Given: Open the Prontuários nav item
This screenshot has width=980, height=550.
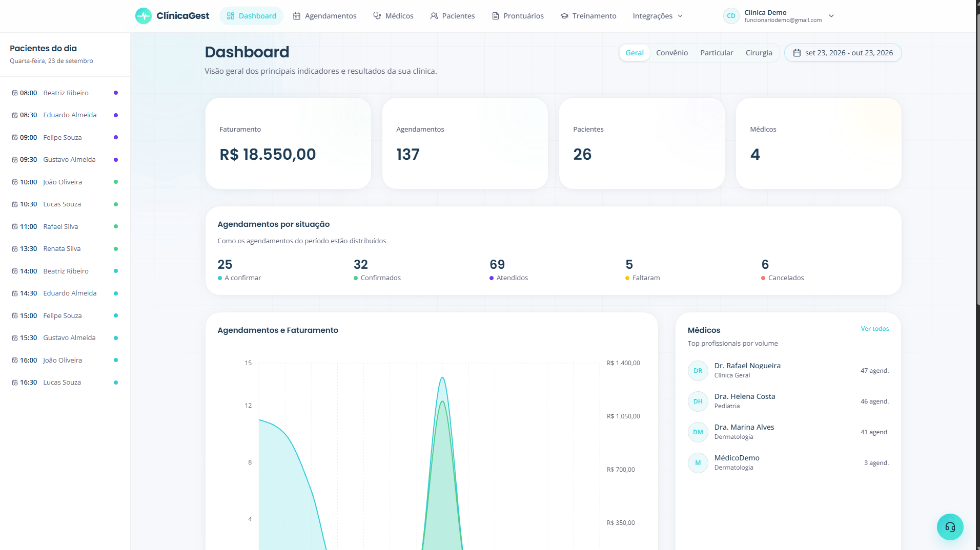Looking at the screenshot, I should click(518, 16).
